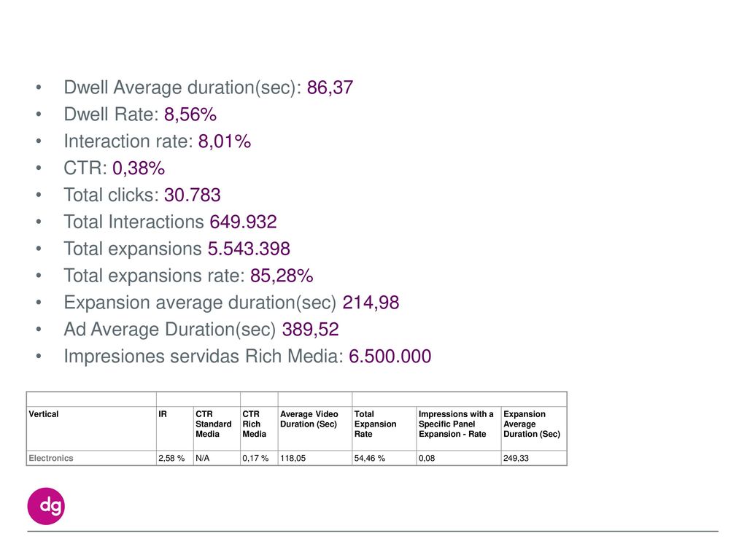Select the Expansion Average Duration 249,33 cell

pos(534,458)
